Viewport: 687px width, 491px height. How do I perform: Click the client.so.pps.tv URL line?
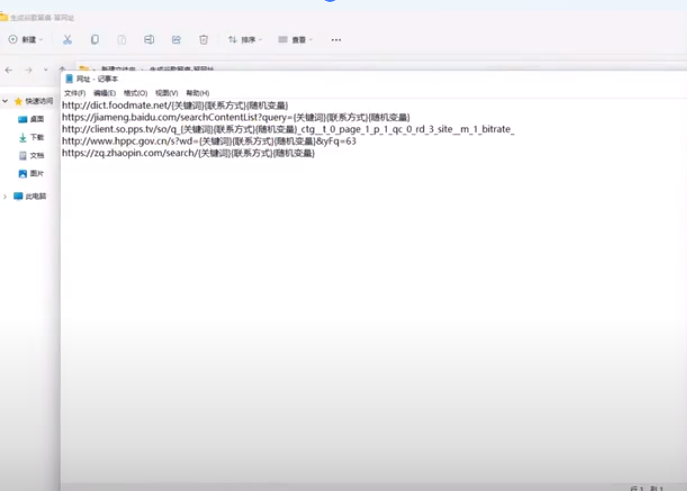tap(288, 129)
